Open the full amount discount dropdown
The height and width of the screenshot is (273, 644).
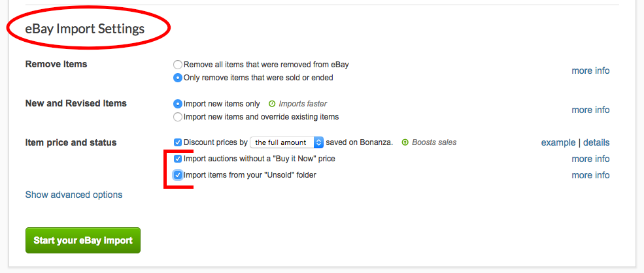click(288, 142)
